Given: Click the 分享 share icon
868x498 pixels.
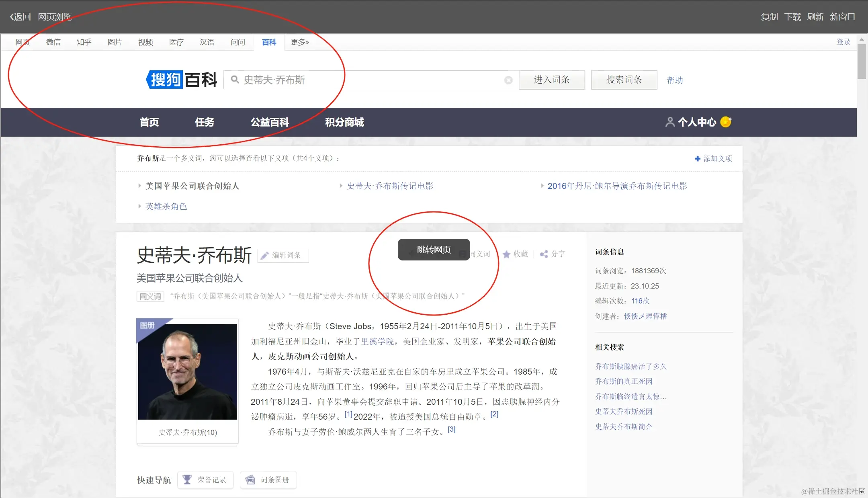Looking at the screenshot, I should (x=544, y=254).
